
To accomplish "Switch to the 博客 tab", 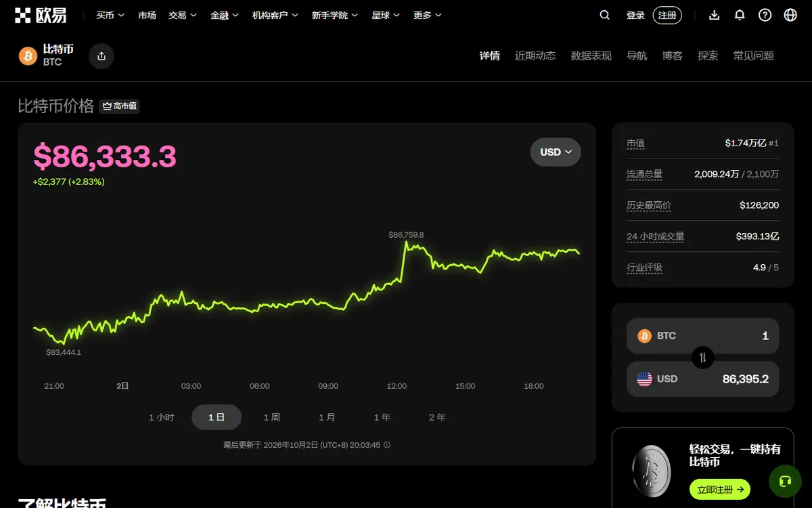I will (673, 56).
